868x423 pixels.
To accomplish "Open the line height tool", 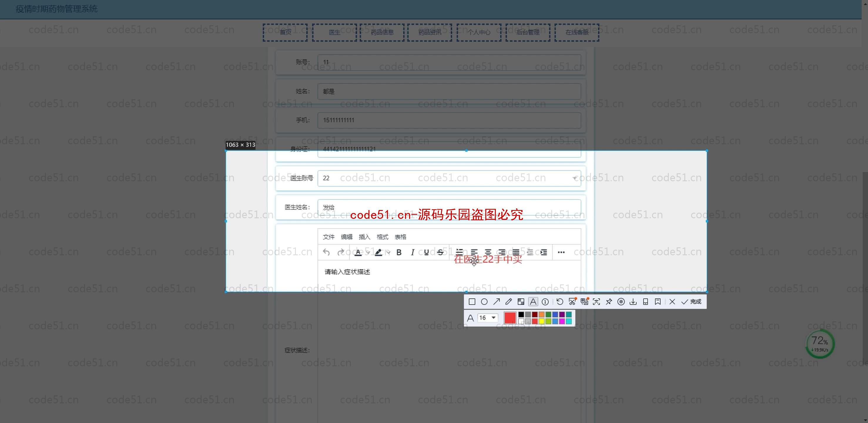I will click(459, 252).
